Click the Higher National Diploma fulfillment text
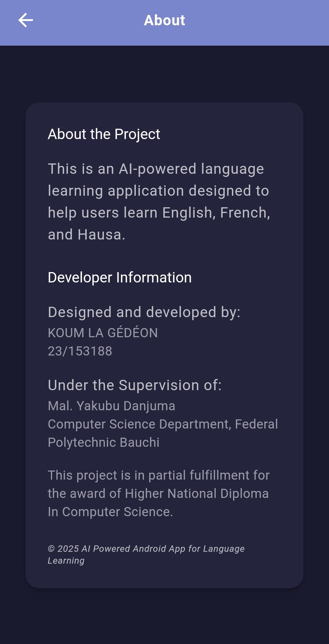 tap(158, 493)
